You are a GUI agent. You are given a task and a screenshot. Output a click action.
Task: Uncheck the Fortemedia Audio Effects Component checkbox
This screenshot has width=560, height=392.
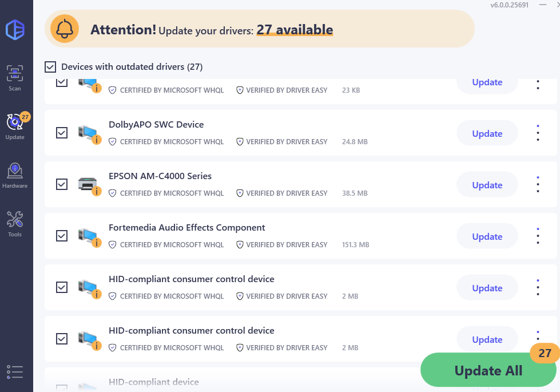click(62, 236)
